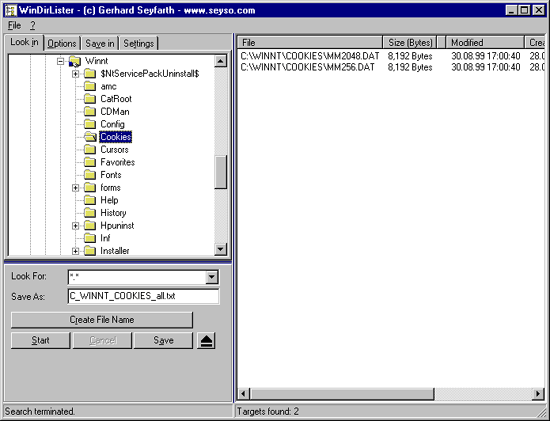Viewport: 550px width, 421px height.
Task: Select the Fonts tree item label
Action: (x=111, y=175)
